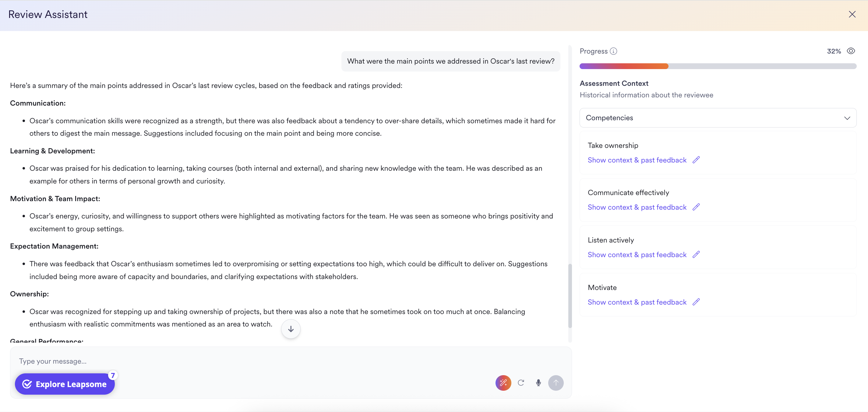Click the edit pencil beside Motivate
868x412 pixels.
tap(696, 302)
